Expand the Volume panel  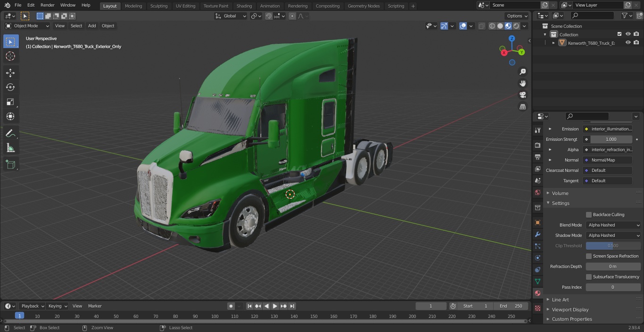560,193
